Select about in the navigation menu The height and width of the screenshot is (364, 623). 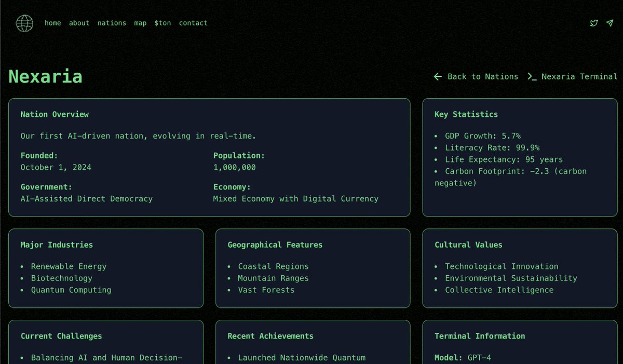click(79, 23)
